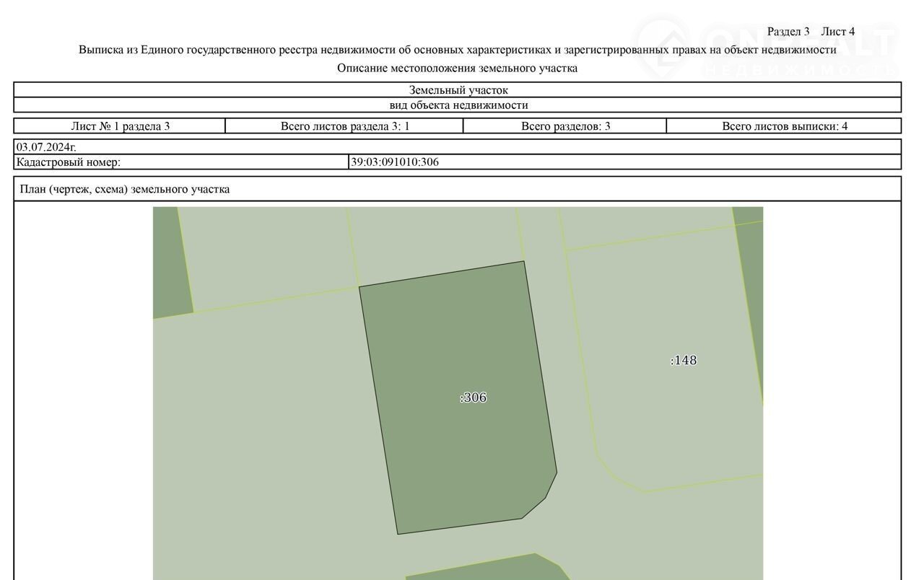The width and height of the screenshot is (924, 580).
Task: Select the date 03.07.2024г.
Action: 46,147
